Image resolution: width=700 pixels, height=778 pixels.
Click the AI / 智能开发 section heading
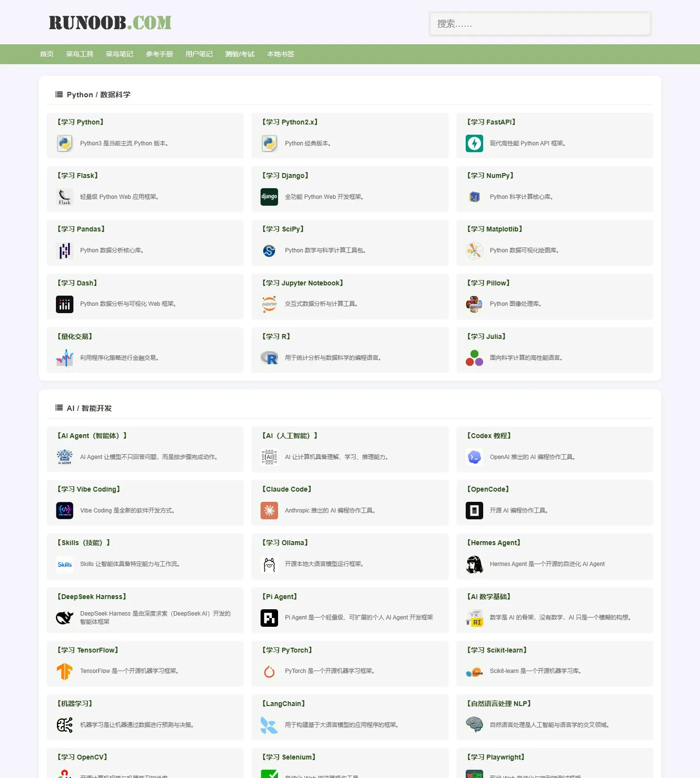(89, 408)
